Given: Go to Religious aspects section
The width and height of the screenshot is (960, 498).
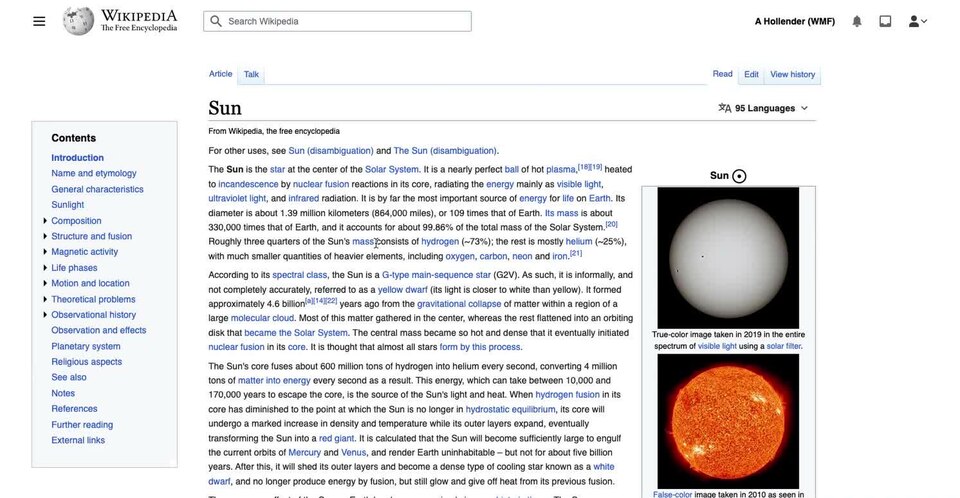Looking at the screenshot, I should (x=86, y=361).
